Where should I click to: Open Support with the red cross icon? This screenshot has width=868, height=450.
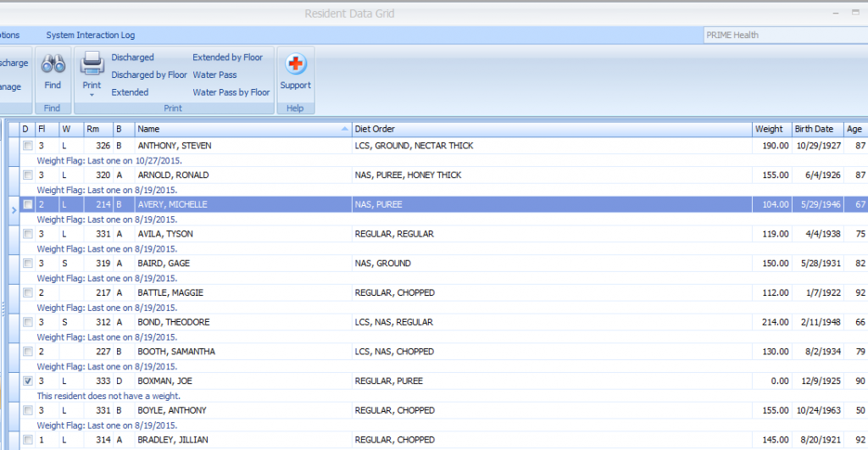(x=295, y=64)
